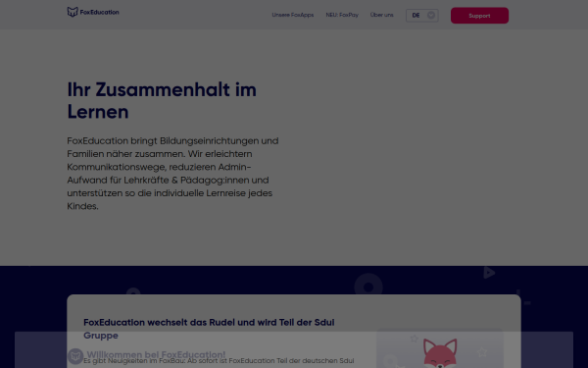The image size is (588, 368).
Task: Go to NEU: FoxPay page
Action: [342, 15]
